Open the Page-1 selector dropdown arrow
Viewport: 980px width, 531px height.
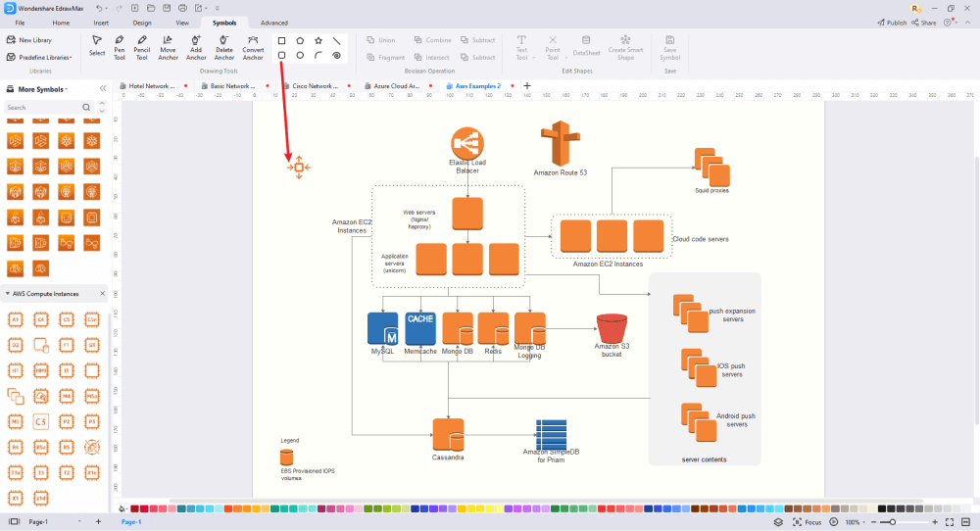point(79,521)
